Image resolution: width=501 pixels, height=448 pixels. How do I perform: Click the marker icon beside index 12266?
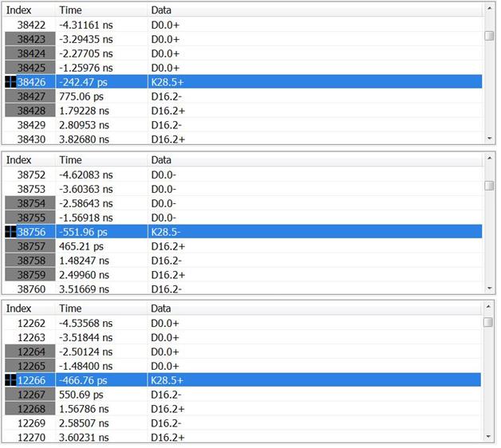coord(10,380)
